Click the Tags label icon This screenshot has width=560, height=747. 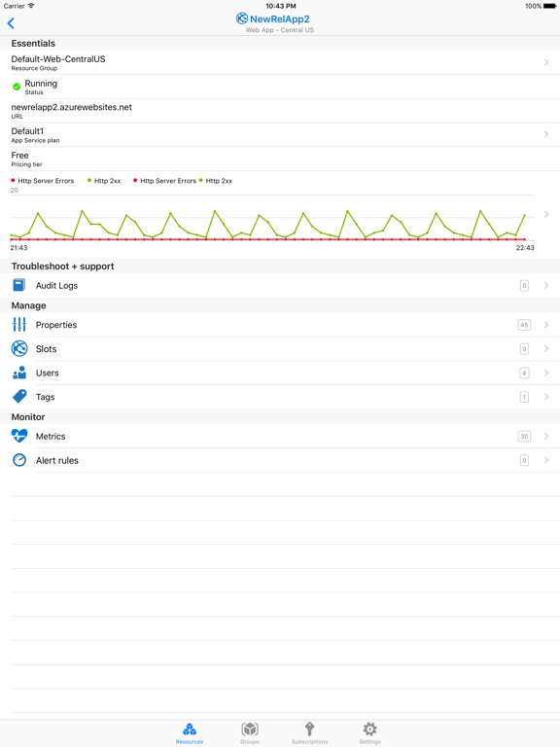click(19, 397)
